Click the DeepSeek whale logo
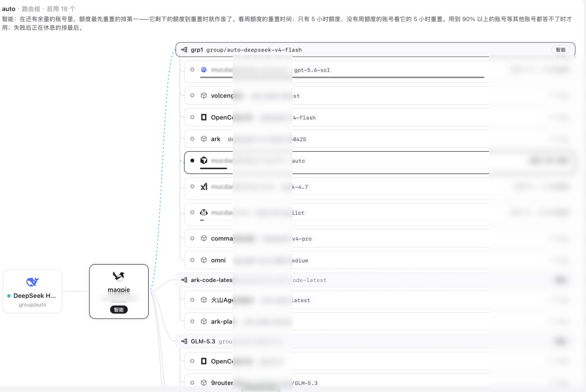The height and width of the screenshot is (392, 586). pyautogui.click(x=33, y=282)
